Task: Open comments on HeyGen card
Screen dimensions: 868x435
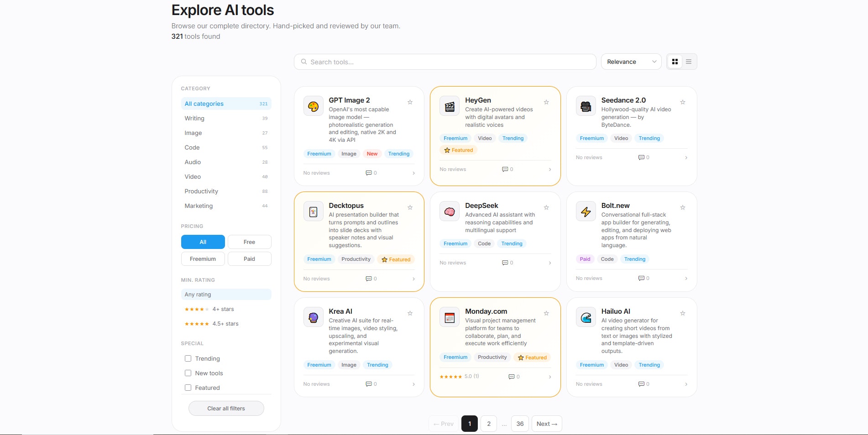Action: [x=507, y=169]
